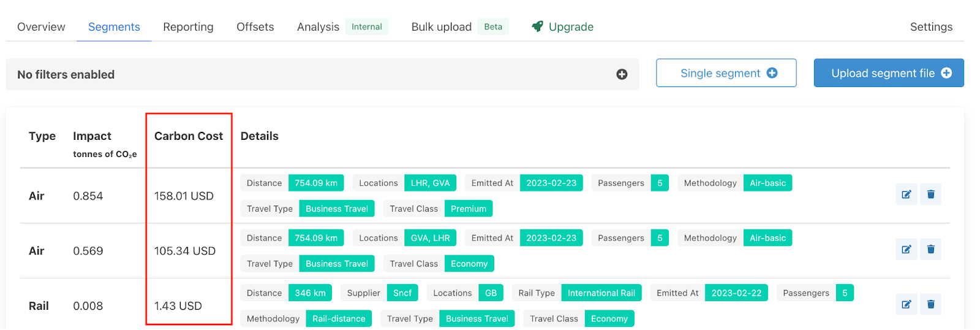Select the Bulk upload tab
This screenshot has width=980, height=330.
point(441,27)
